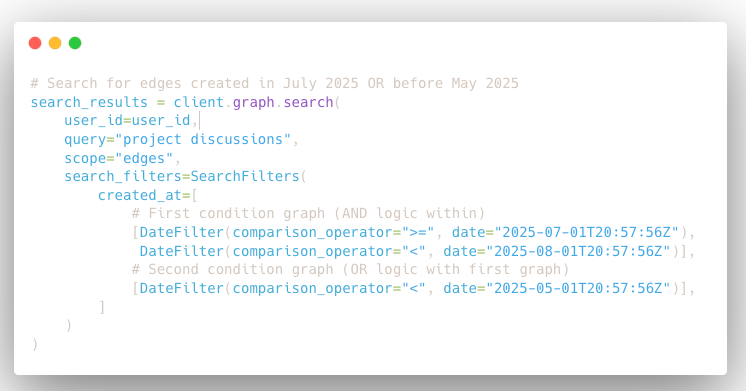Image resolution: width=746 pixels, height=391 pixels.
Task: Click the "project discussions" query string
Action: (x=203, y=139)
